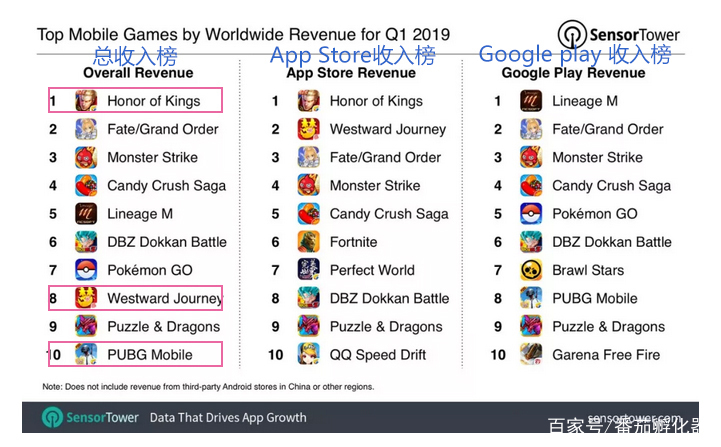Screen dimensions: 721x447
Task: Click the SensorTower logo in footer bar
Action: click(90, 418)
